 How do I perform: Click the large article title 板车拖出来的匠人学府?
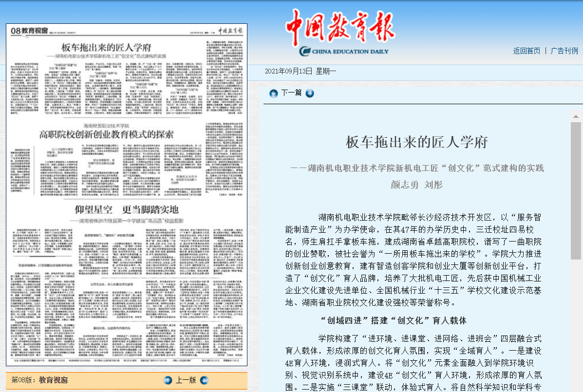click(417, 142)
